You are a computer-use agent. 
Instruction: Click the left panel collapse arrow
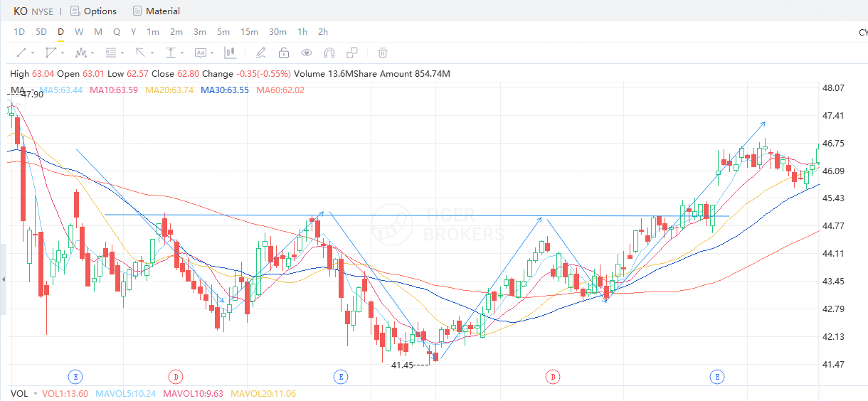[3, 280]
